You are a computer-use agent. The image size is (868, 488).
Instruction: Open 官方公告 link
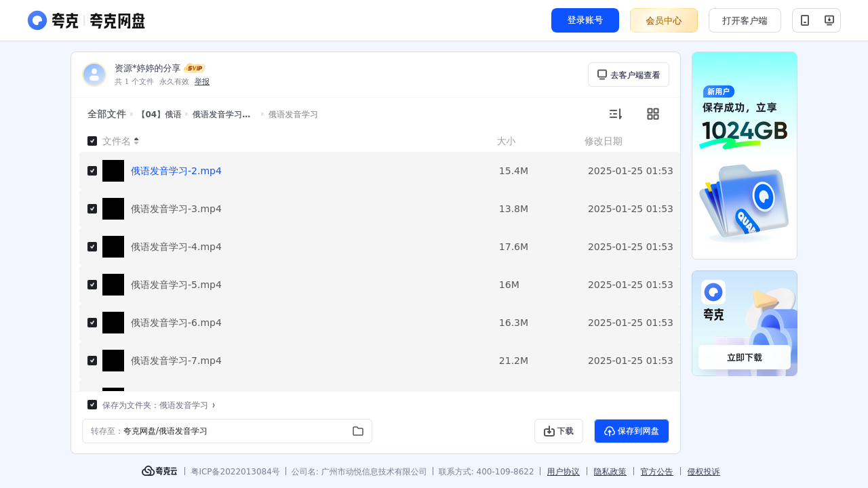pyautogui.click(x=657, y=471)
